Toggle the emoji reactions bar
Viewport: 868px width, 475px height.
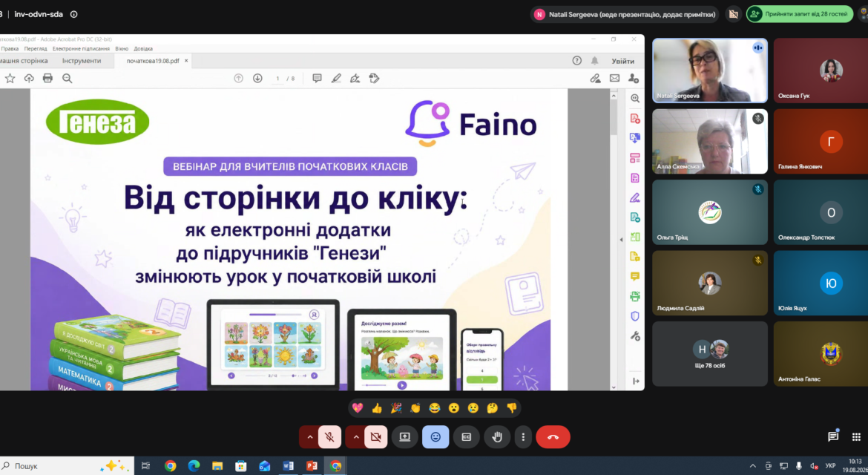[x=435, y=437]
